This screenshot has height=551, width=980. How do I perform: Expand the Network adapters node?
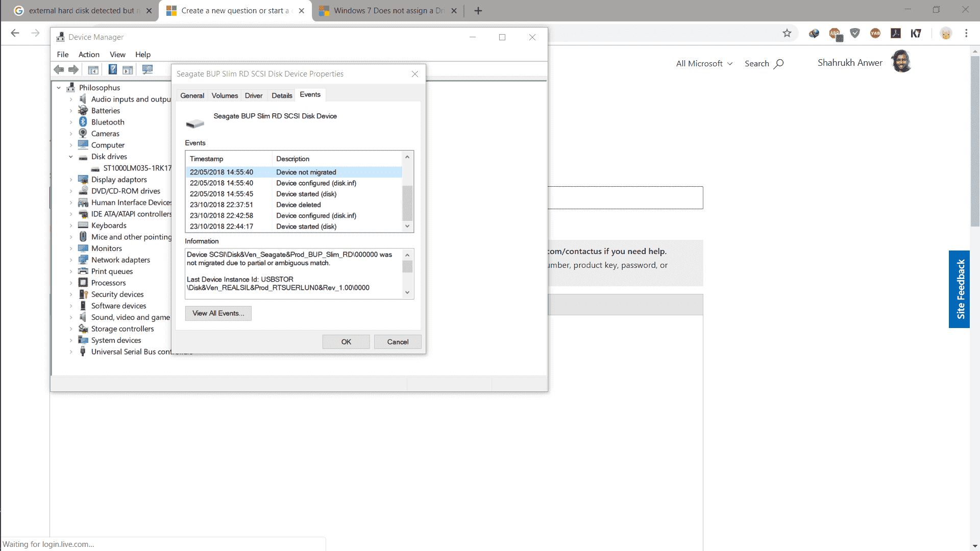pos(71,260)
